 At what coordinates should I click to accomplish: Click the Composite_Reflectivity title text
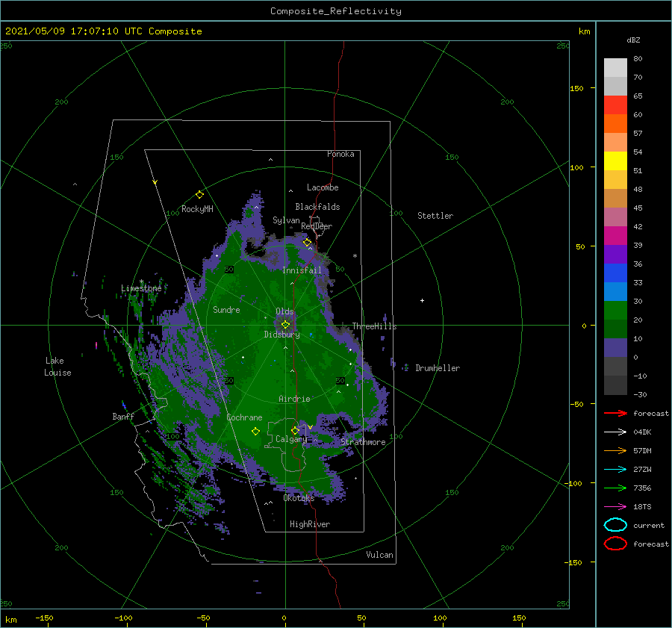(336, 11)
